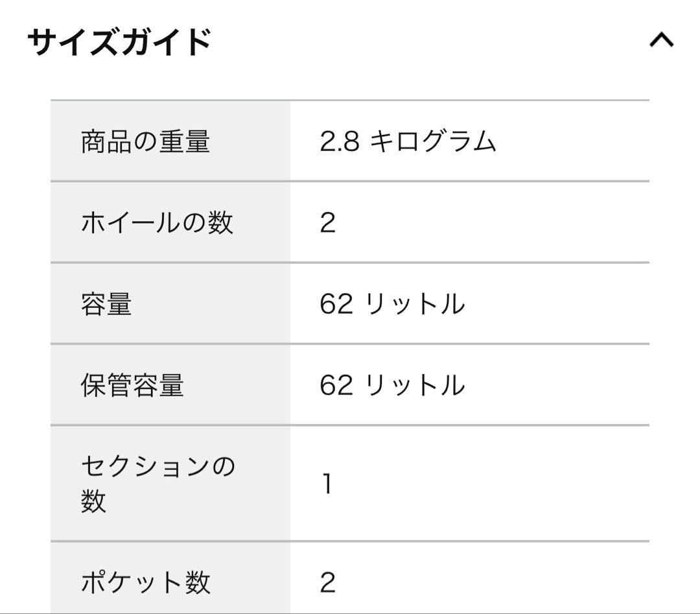Click the table area below ポケット数
The image size is (700, 614).
350,609
